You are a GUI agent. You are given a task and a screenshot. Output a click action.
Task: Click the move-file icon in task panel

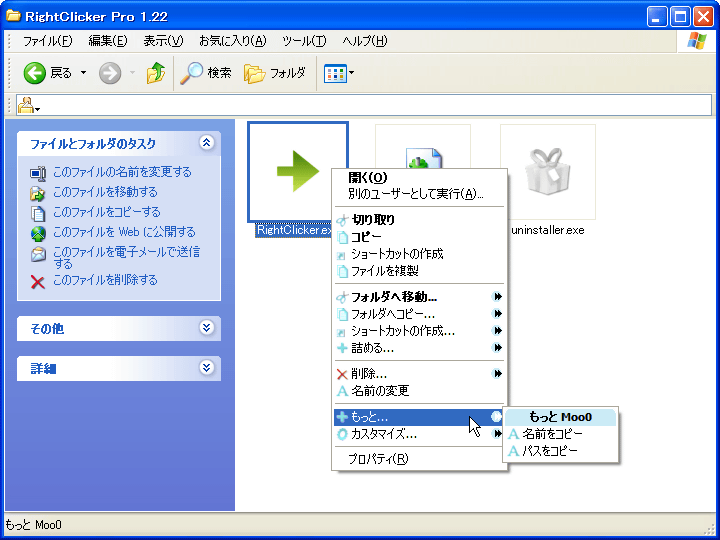point(38,193)
